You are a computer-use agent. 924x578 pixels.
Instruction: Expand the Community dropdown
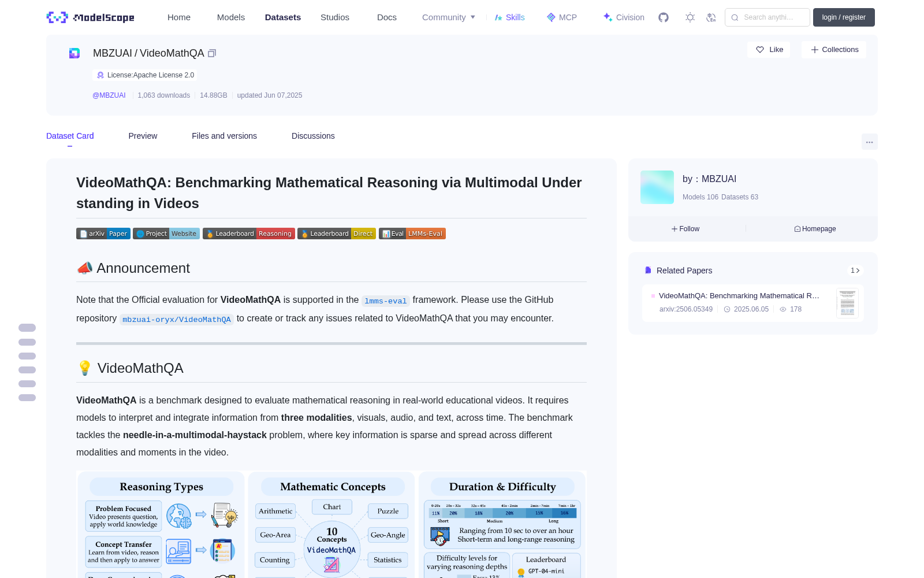pos(449,17)
